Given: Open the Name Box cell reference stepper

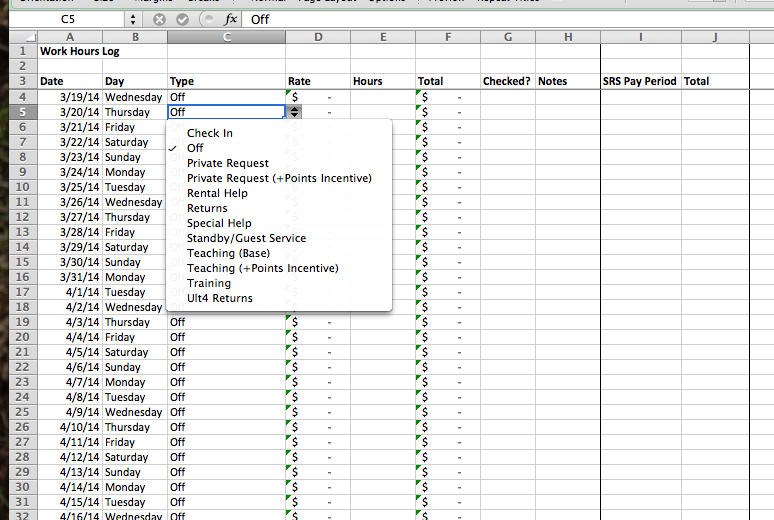Looking at the screenshot, I should [133, 19].
